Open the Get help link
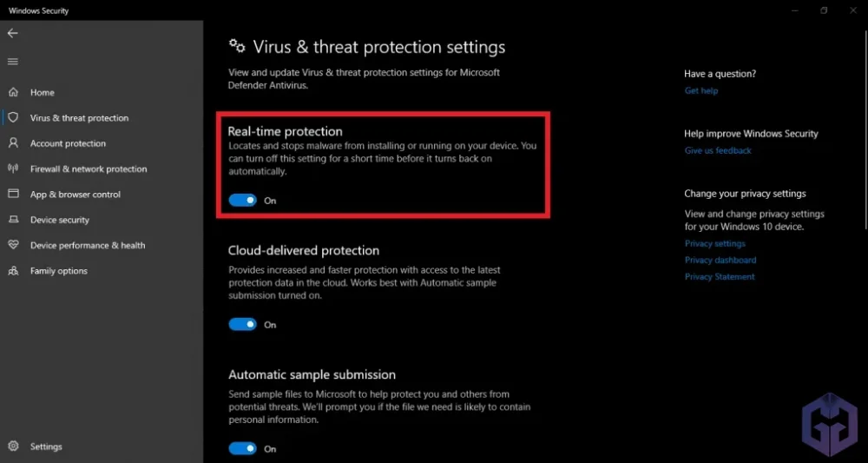This screenshot has width=868, height=463. 701,90
